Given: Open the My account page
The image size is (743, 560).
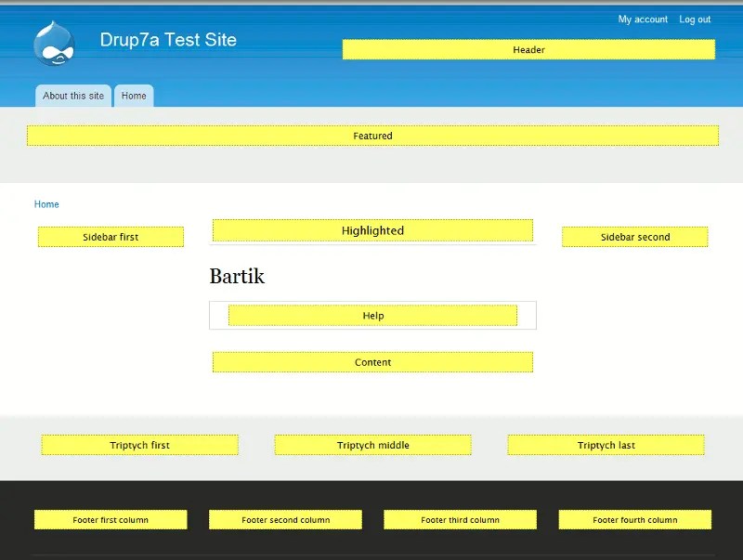Looking at the screenshot, I should pyautogui.click(x=642, y=19).
